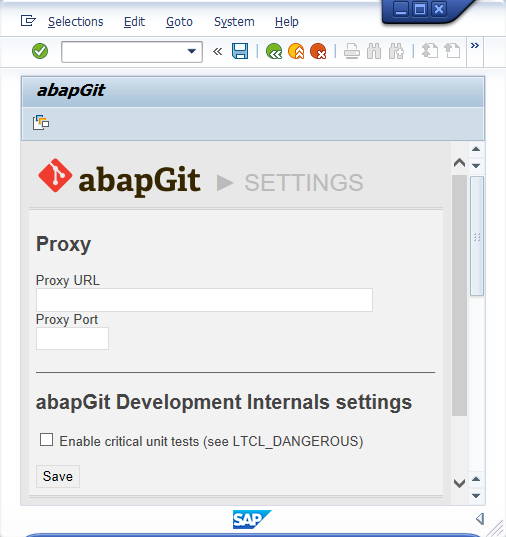Image resolution: width=506 pixels, height=537 pixels.
Task: Open the Selections menu
Action: point(76,22)
